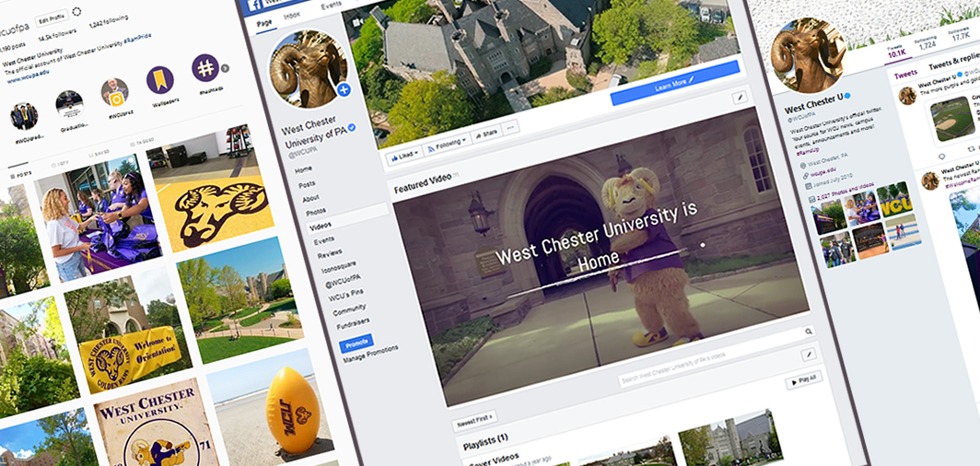The height and width of the screenshot is (466, 980).
Task: Switch to Facebook Inbox tab
Action: tap(291, 14)
